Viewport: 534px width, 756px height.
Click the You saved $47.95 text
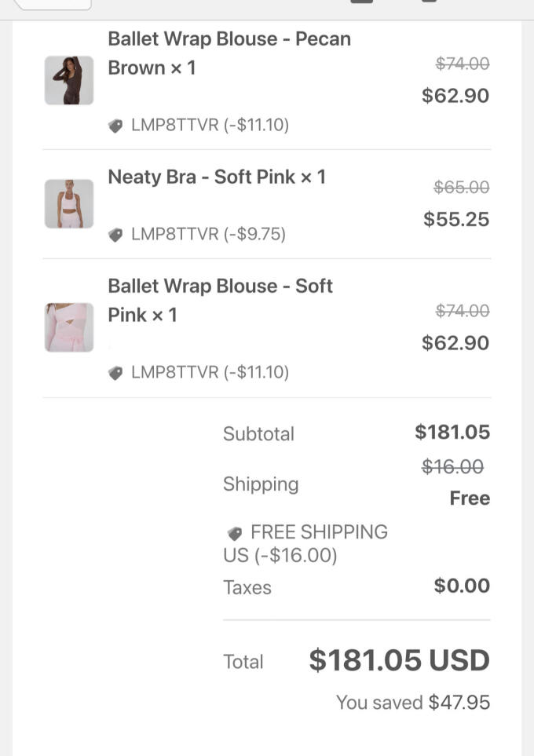click(x=412, y=703)
